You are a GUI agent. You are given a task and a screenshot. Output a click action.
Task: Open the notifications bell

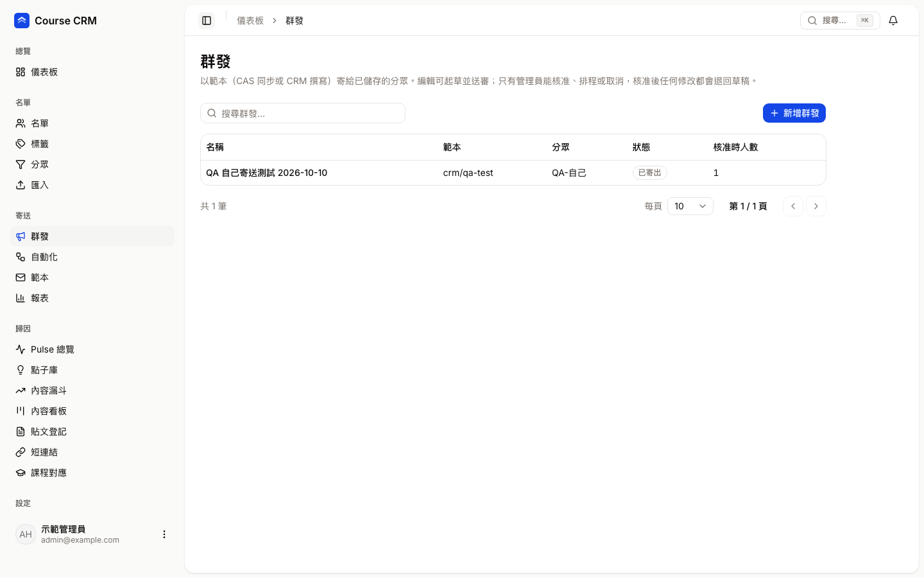click(x=893, y=21)
